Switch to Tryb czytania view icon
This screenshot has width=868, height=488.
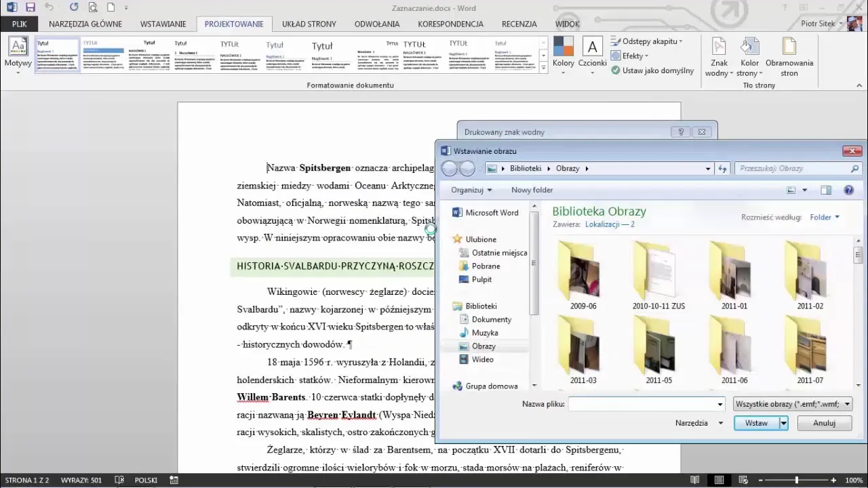pyautogui.click(x=694, y=480)
